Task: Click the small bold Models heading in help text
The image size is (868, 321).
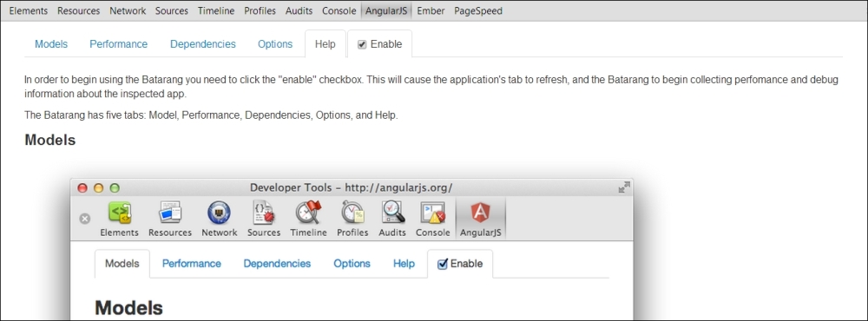Action: 49,140
